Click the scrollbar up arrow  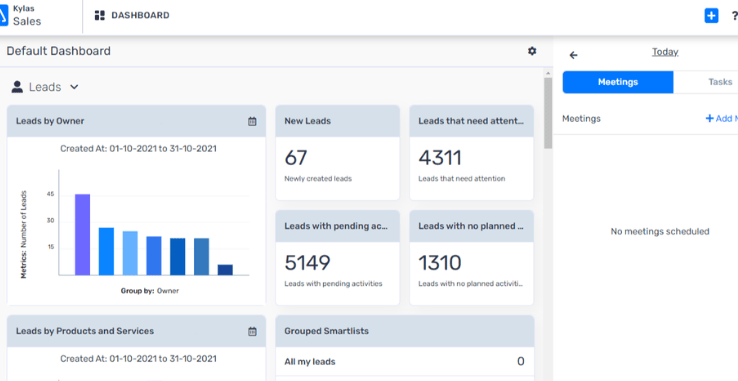[548, 73]
